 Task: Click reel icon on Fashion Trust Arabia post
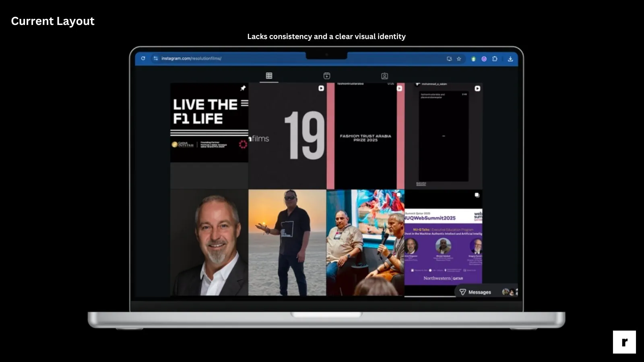point(399,88)
